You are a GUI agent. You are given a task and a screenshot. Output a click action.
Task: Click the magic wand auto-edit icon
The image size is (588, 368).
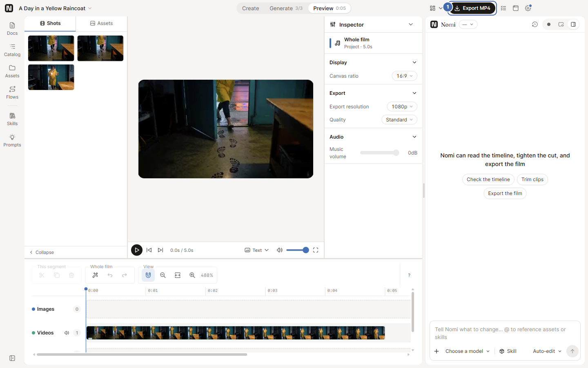click(x=95, y=275)
